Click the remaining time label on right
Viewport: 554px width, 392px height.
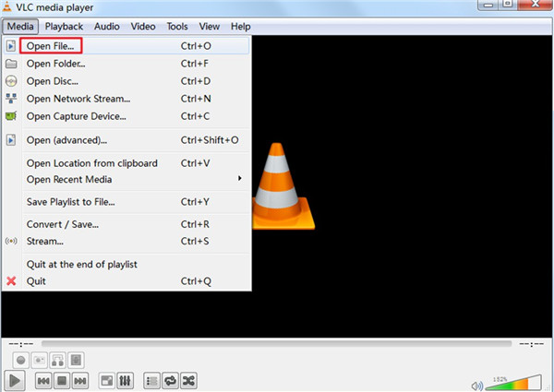click(531, 344)
